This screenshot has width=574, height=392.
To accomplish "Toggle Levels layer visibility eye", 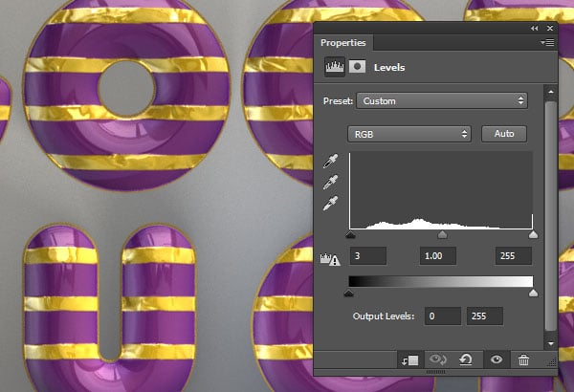I will [x=497, y=359].
